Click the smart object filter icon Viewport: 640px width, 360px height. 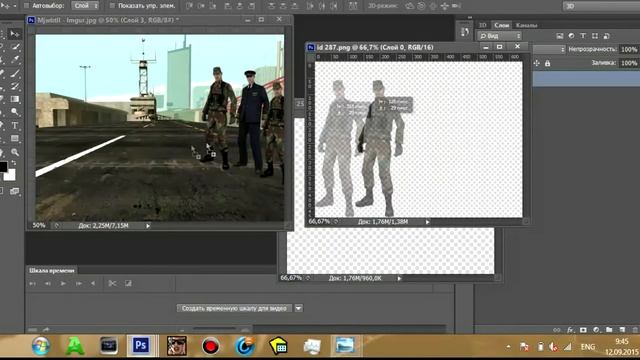tap(607, 36)
